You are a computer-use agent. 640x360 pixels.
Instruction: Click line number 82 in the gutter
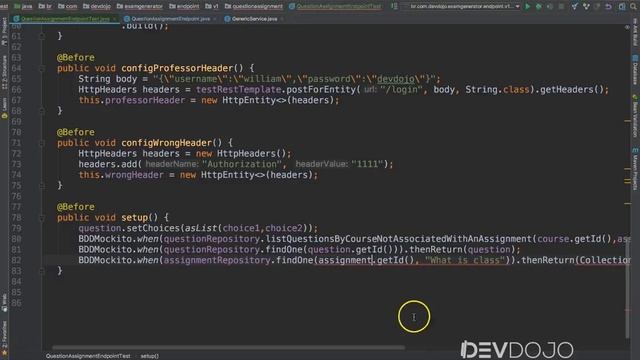(x=16, y=260)
